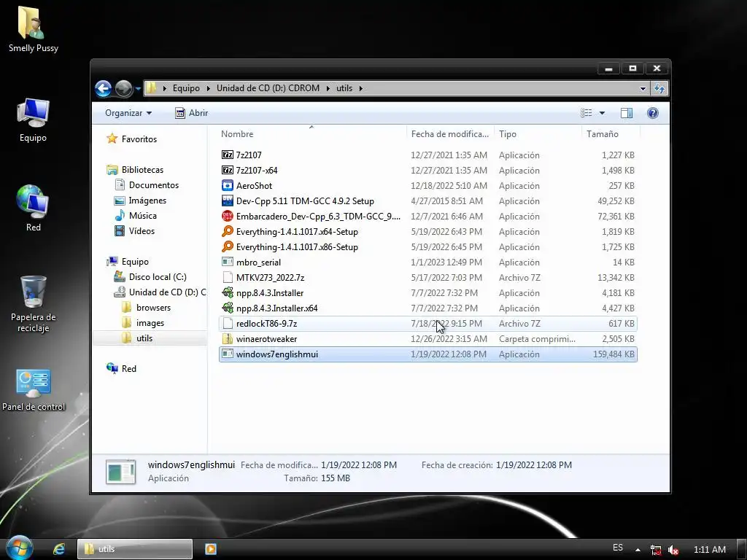Open the images folder in sidebar

(150, 323)
